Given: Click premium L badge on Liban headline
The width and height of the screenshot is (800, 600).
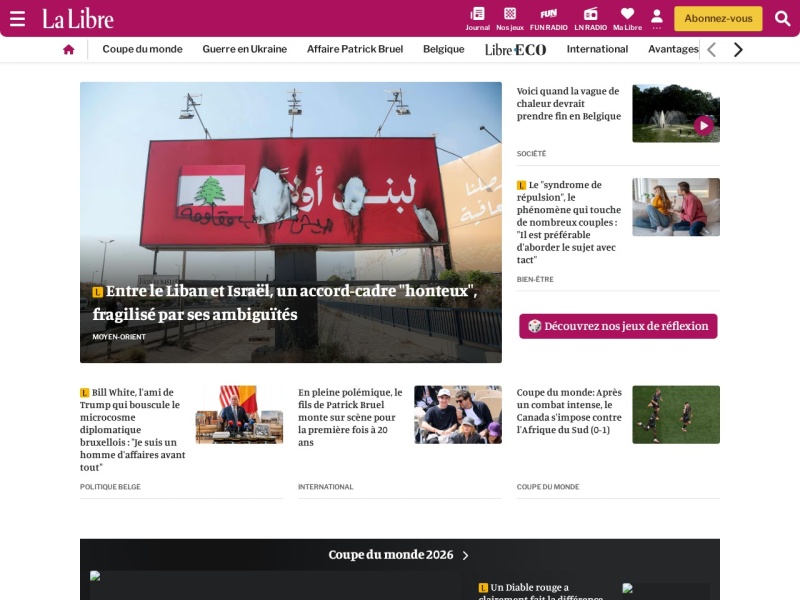Looking at the screenshot, I should (x=97, y=292).
